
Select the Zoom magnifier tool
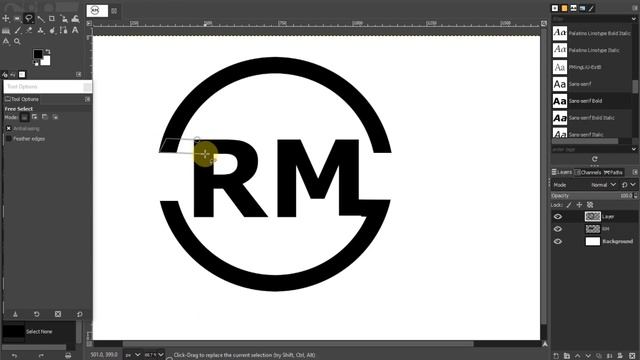pyautogui.click(x=17, y=41)
